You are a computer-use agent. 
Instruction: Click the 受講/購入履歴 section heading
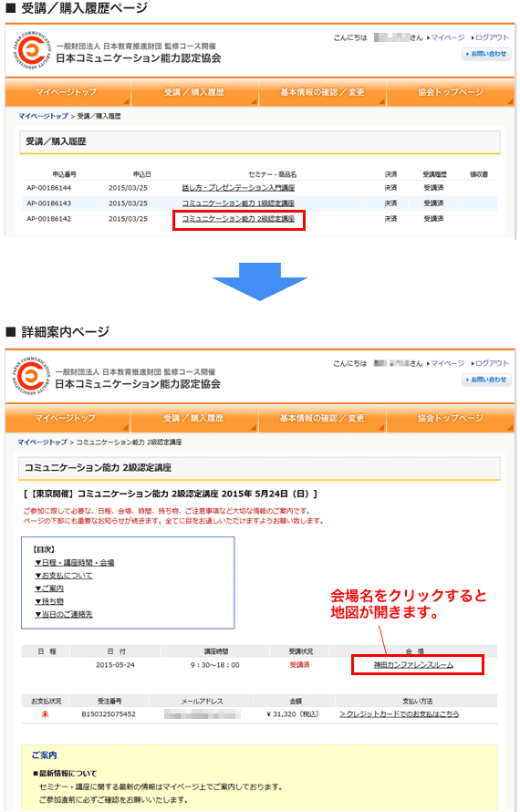click(x=56, y=141)
